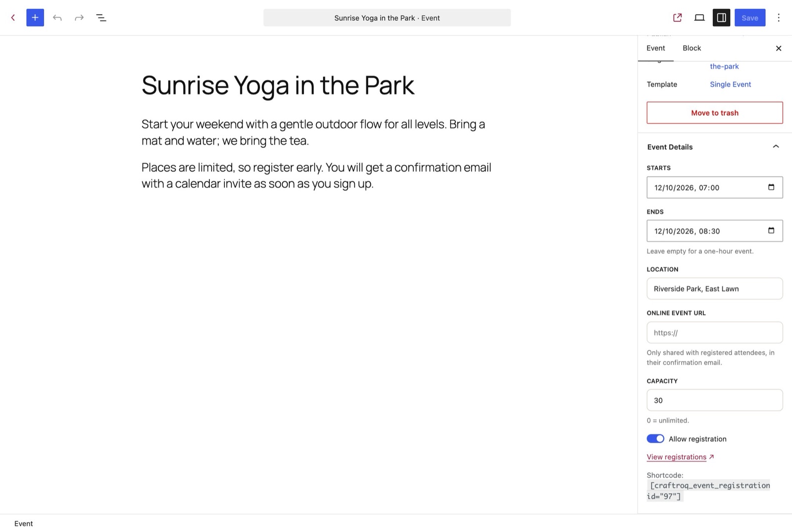Click the Online Event URL field
The width and height of the screenshot is (792, 532).
point(715,333)
